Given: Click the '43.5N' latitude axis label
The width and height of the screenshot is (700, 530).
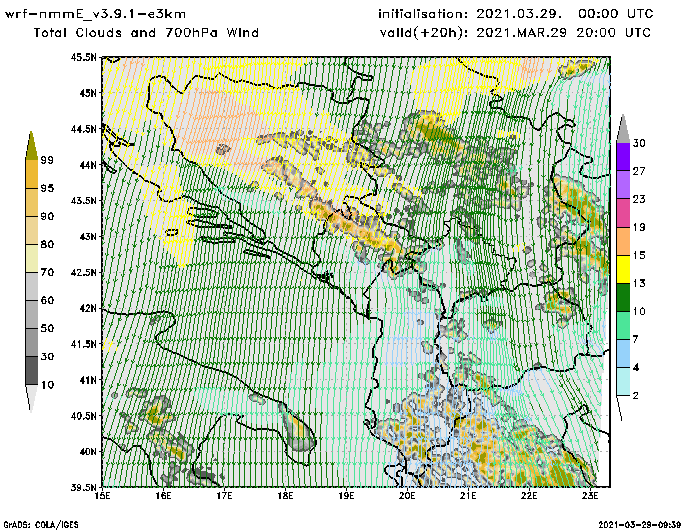Looking at the screenshot, I should [83, 200].
